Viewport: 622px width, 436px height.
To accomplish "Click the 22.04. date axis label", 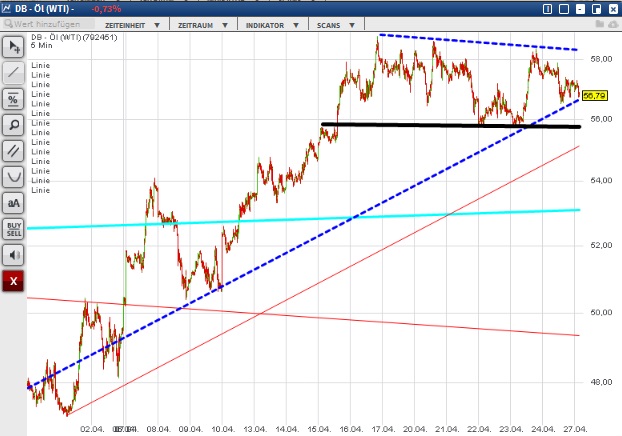I will coord(479,429).
